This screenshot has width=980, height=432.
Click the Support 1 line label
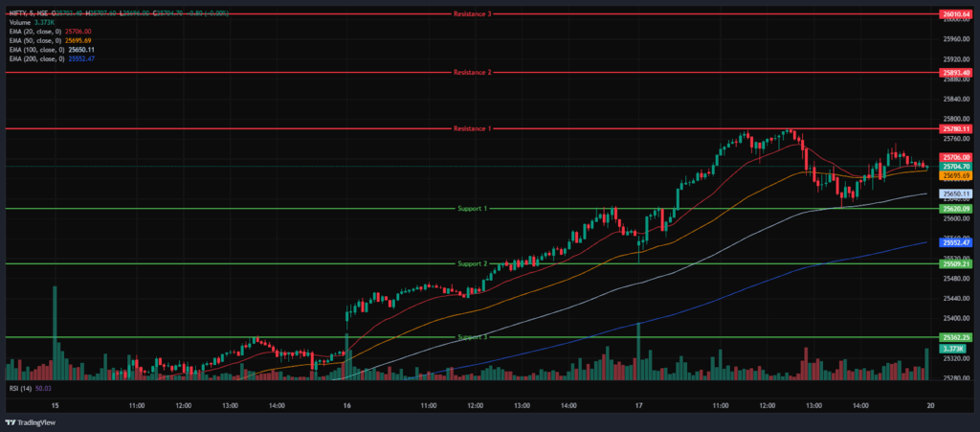coord(472,208)
